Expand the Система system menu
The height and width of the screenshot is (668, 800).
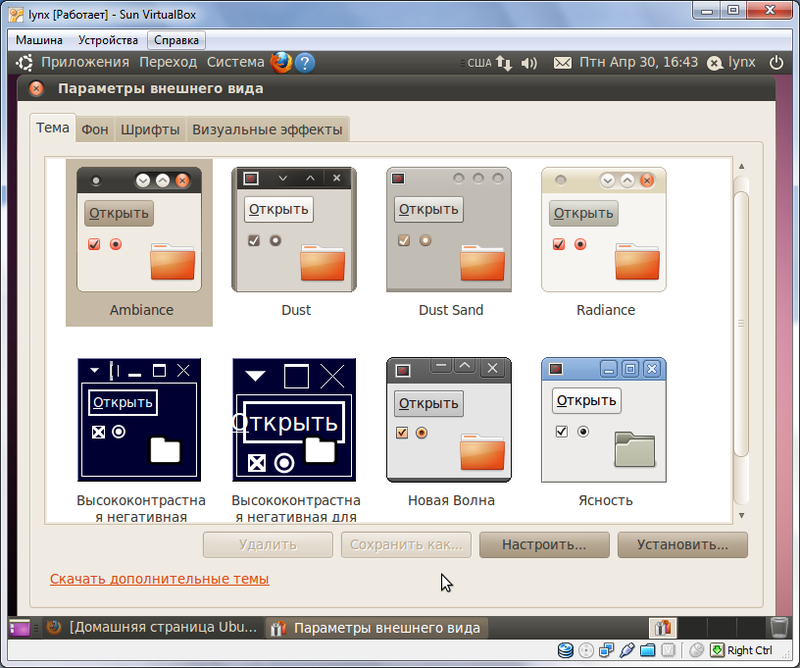[235, 62]
